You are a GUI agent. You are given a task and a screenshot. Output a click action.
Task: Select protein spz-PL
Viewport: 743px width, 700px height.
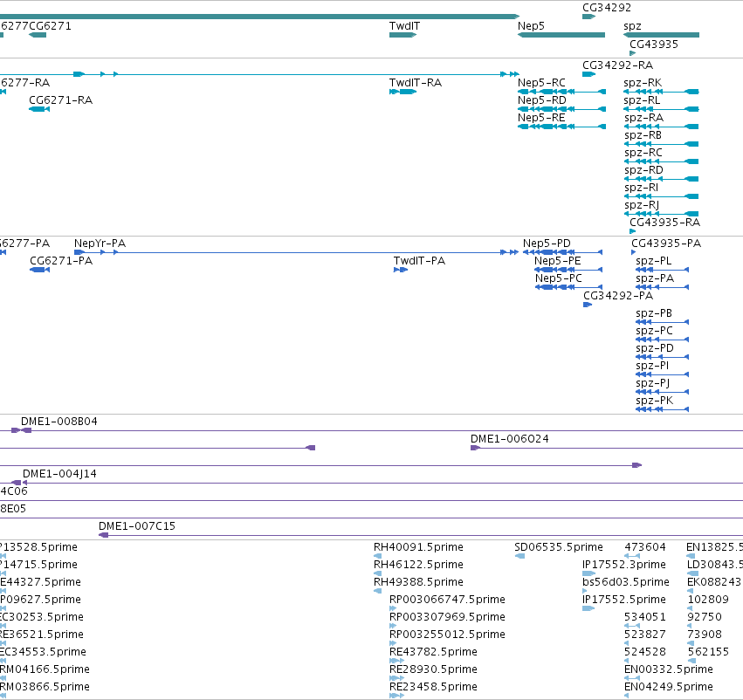(x=662, y=270)
